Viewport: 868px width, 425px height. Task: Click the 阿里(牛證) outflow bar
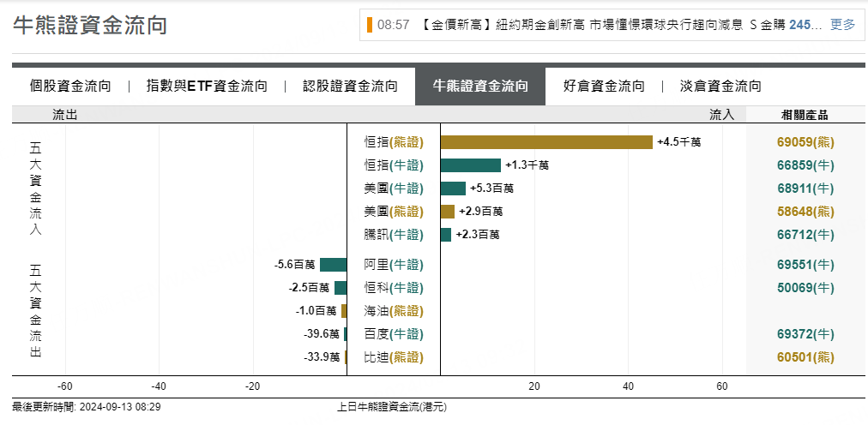(334, 265)
